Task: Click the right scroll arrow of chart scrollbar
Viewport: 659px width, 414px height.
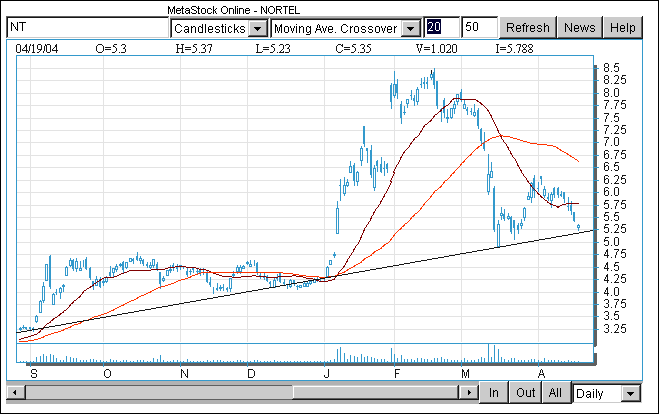Action: [x=469, y=393]
